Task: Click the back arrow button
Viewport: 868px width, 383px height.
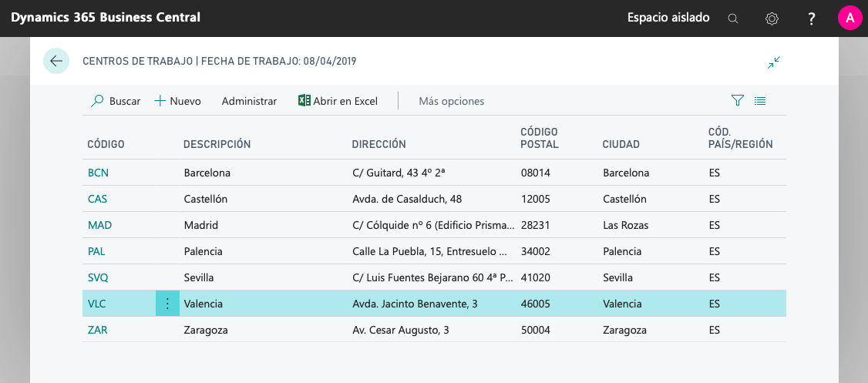Action: point(56,61)
